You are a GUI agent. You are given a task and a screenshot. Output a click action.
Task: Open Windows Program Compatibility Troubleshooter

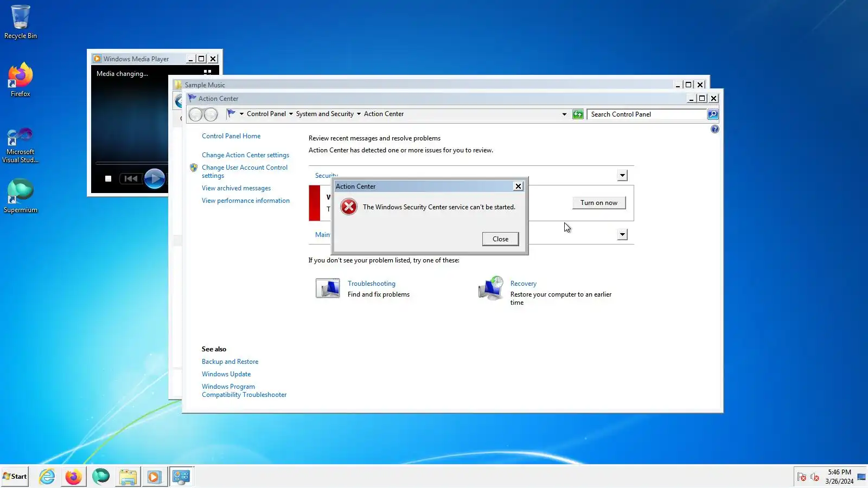[x=244, y=390]
